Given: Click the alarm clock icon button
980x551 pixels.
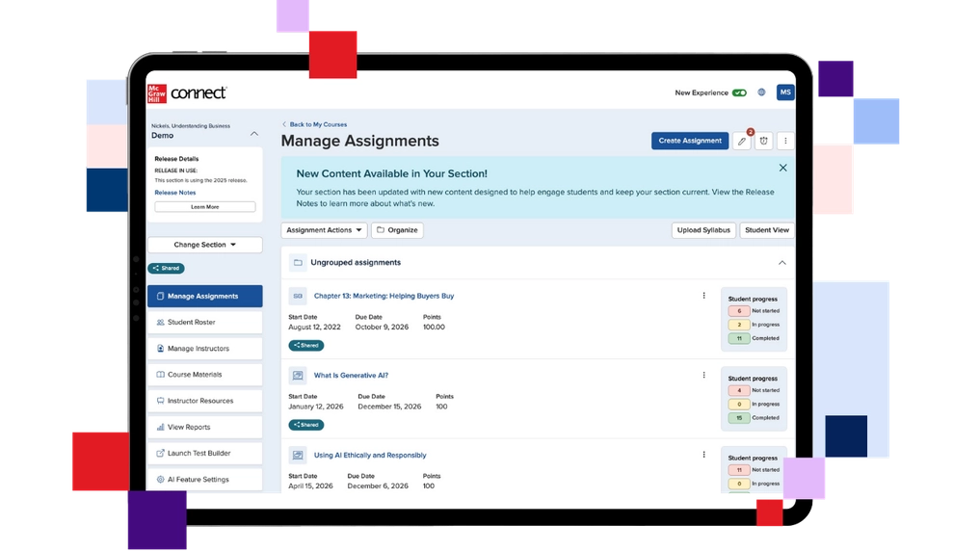Looking at the screenshot, I should (764, 141).
